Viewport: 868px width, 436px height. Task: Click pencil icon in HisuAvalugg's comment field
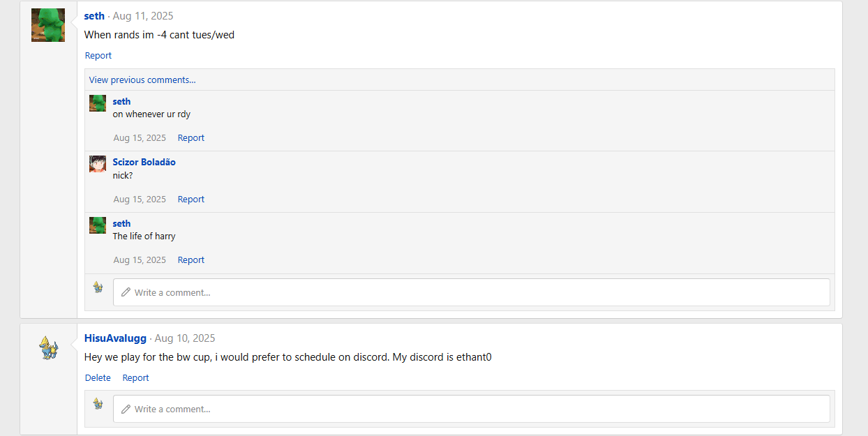[126, 409]
